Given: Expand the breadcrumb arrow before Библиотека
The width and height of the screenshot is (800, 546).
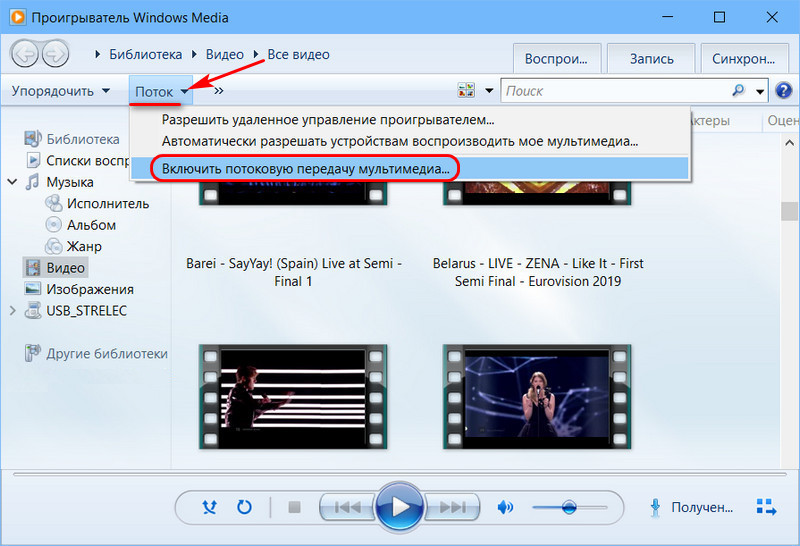Looking at the screenshot, I should click(98, 55).
